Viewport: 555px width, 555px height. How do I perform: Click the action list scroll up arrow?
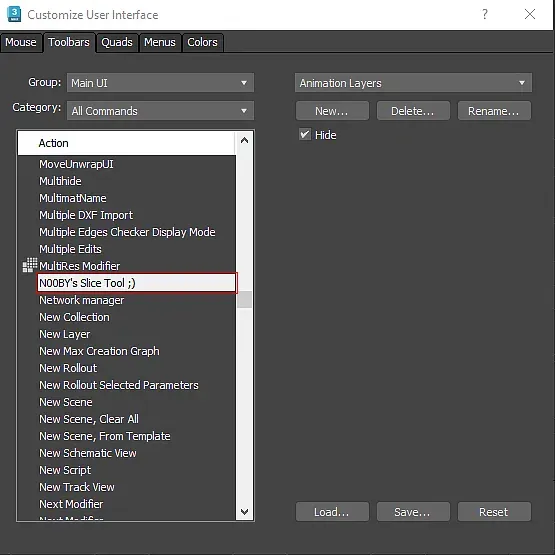244,141
